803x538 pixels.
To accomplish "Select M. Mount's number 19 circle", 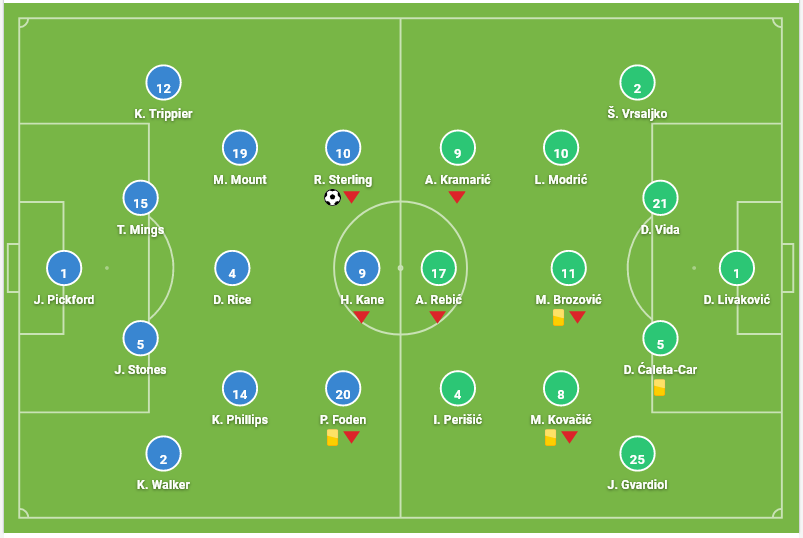I will [240, 148].
